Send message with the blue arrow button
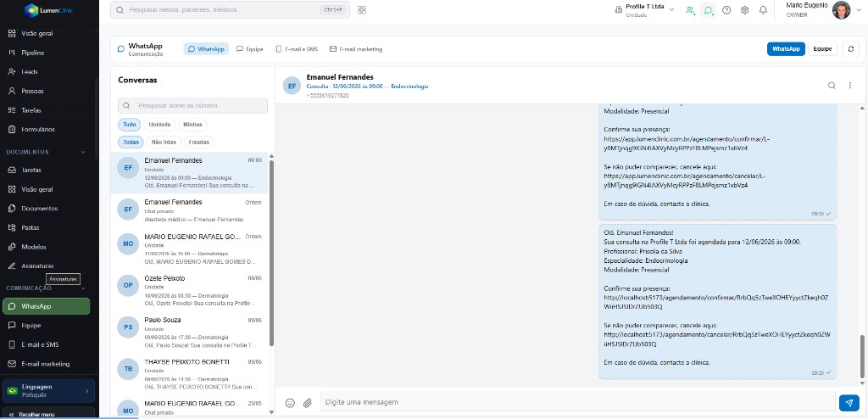The image size is (868, 419). [x=849, y=403]
